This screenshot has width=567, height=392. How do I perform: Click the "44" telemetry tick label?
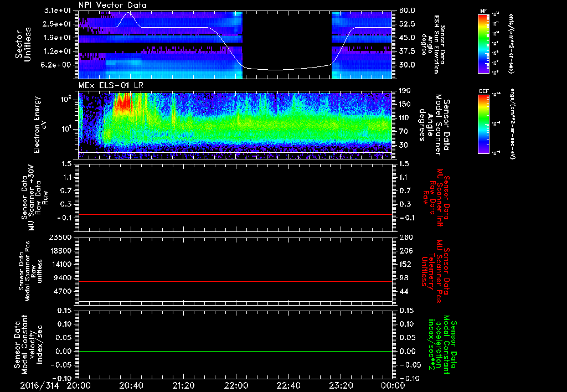[404, 291]
